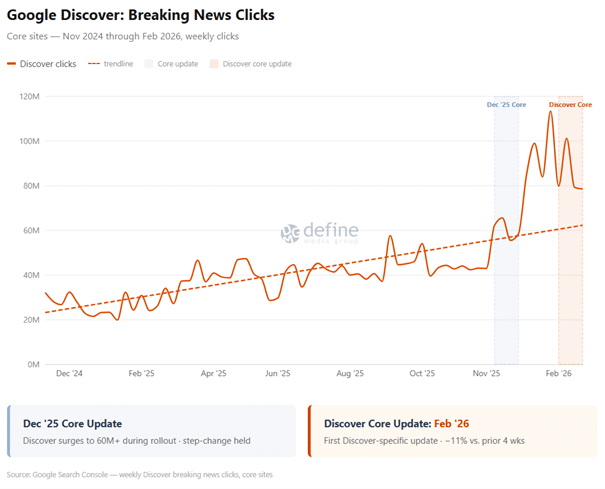The width and height of the screenshot is (605, 489).
Task: Click the Discover Core region label
Action: click(x=570, y=104)
